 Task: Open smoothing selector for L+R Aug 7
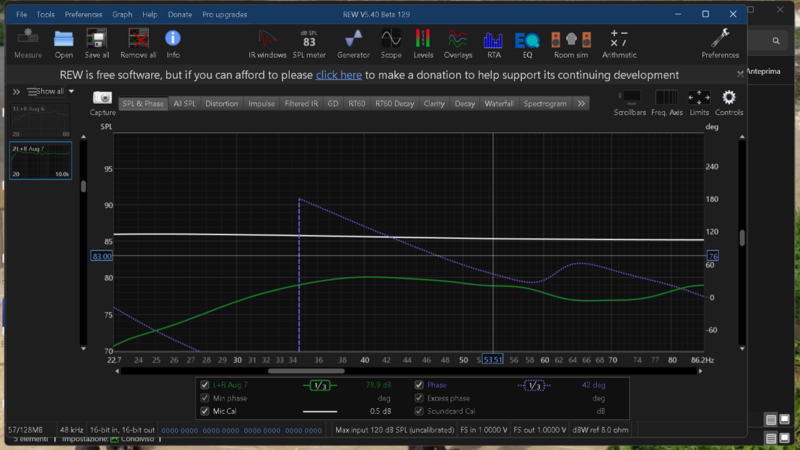coord(320,385)
